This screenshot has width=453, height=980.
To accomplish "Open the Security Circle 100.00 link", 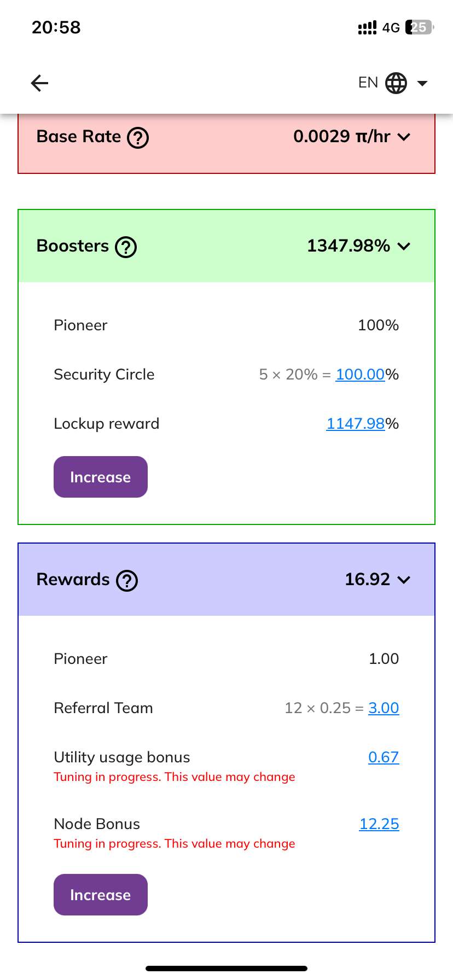I will [360, 375].
